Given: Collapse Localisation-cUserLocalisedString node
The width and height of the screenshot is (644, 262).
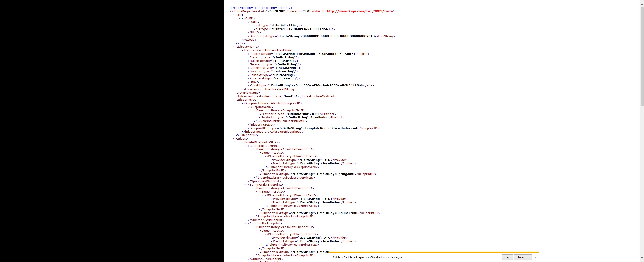Looking at the screenshot, I should click(x=239, y=50).
